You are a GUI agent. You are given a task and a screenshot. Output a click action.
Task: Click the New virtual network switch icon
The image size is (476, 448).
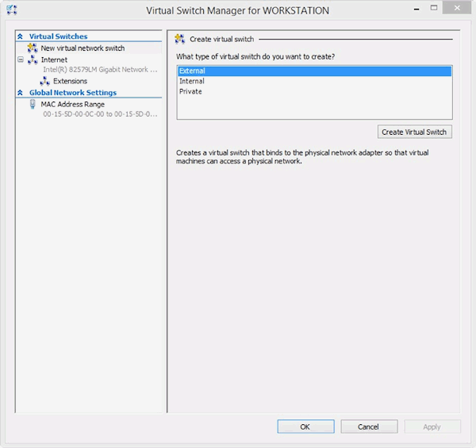(33, 48)
